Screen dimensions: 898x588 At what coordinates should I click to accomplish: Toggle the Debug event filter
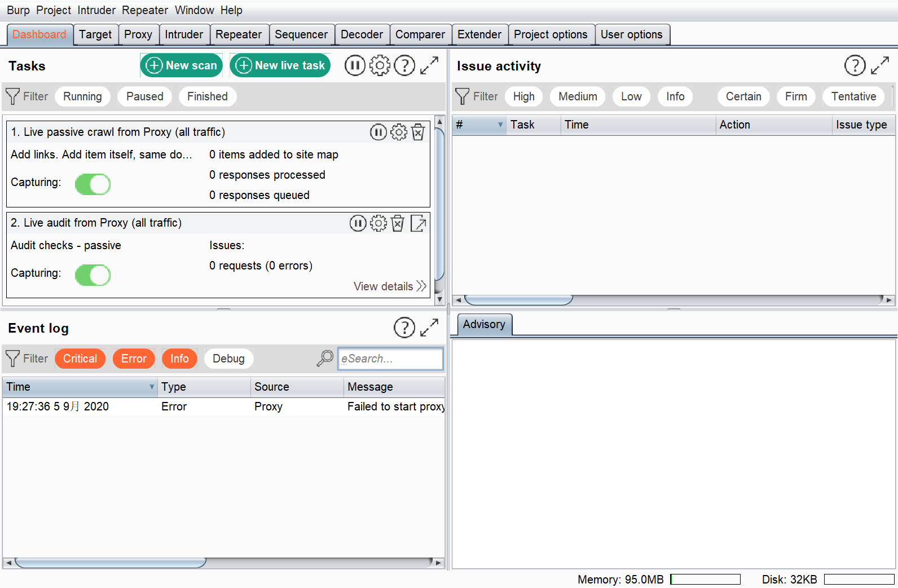click(x=228, y=359)
